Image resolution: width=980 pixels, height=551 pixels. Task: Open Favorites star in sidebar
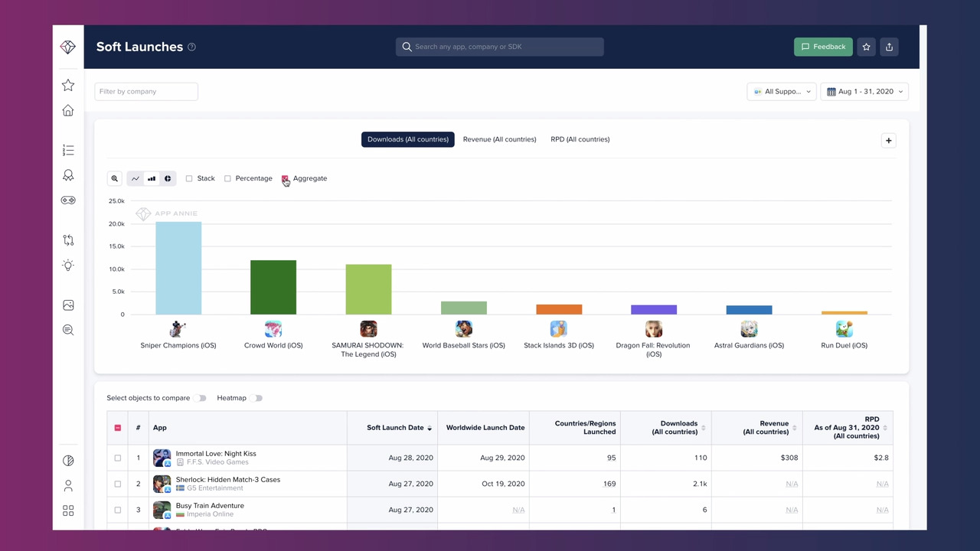coord(68,85)
